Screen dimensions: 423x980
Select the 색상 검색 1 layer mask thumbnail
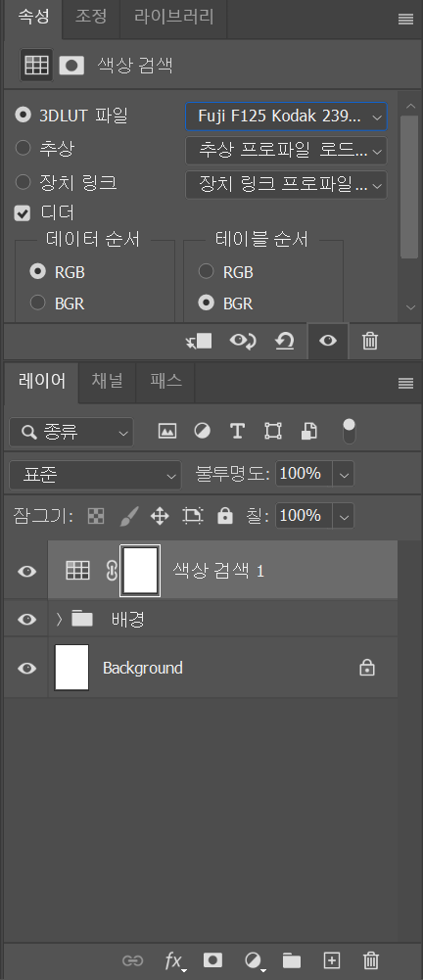[x=140, y=570]
